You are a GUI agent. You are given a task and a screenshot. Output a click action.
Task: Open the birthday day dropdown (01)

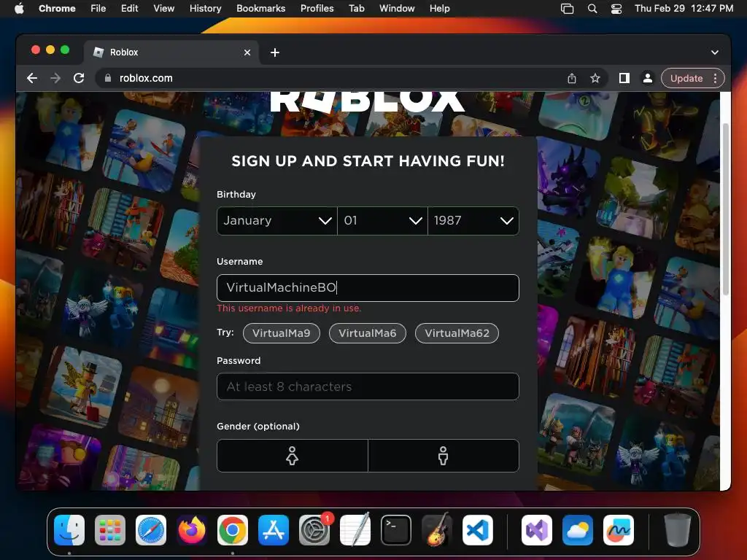[382, 220]
